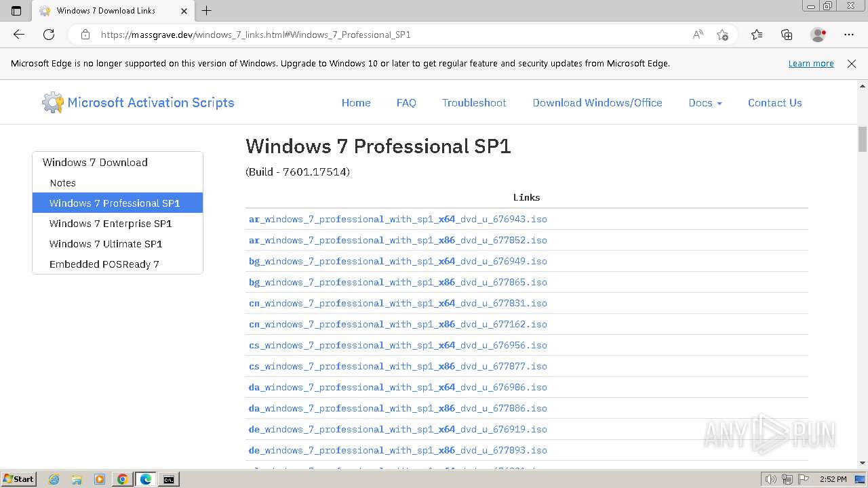The height and width of the screenshot is (488, 868).
Task: Add this page to favorites
Action: [722, 35]
